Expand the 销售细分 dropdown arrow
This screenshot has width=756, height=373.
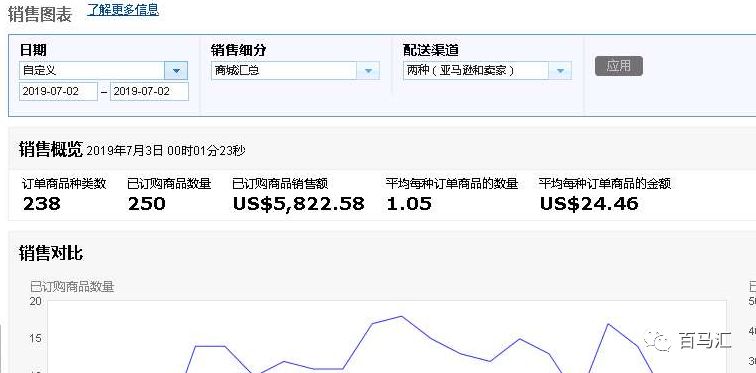click(368, 71)
